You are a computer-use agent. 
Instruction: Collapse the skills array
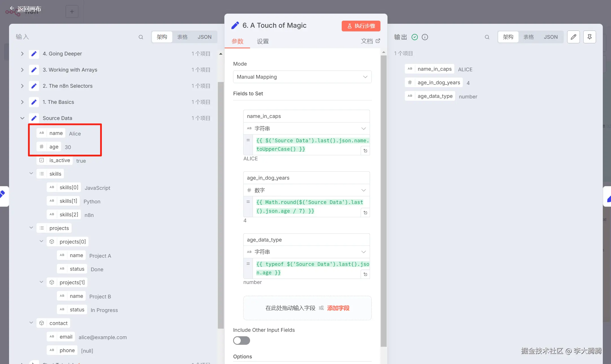coord(31,174)
